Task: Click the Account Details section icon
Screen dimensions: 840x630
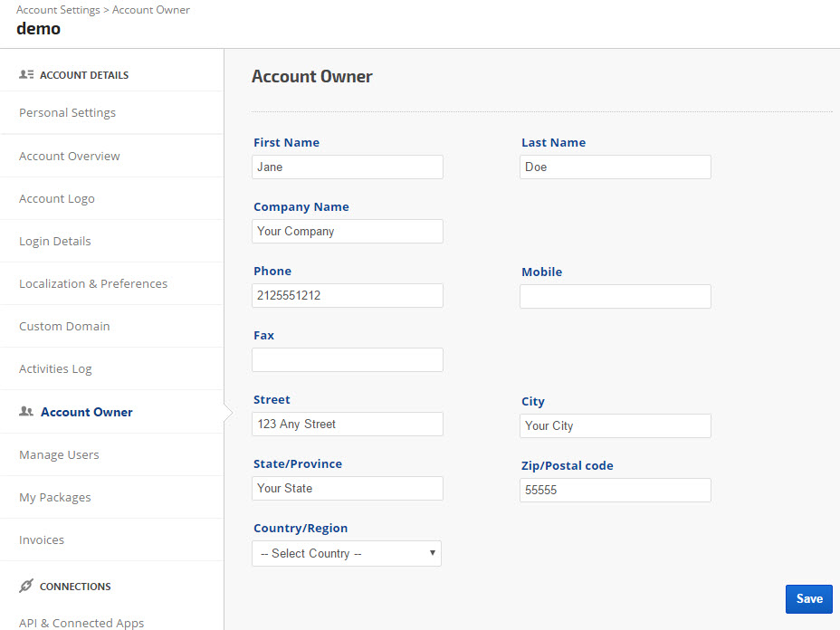Action: [26, 75]
